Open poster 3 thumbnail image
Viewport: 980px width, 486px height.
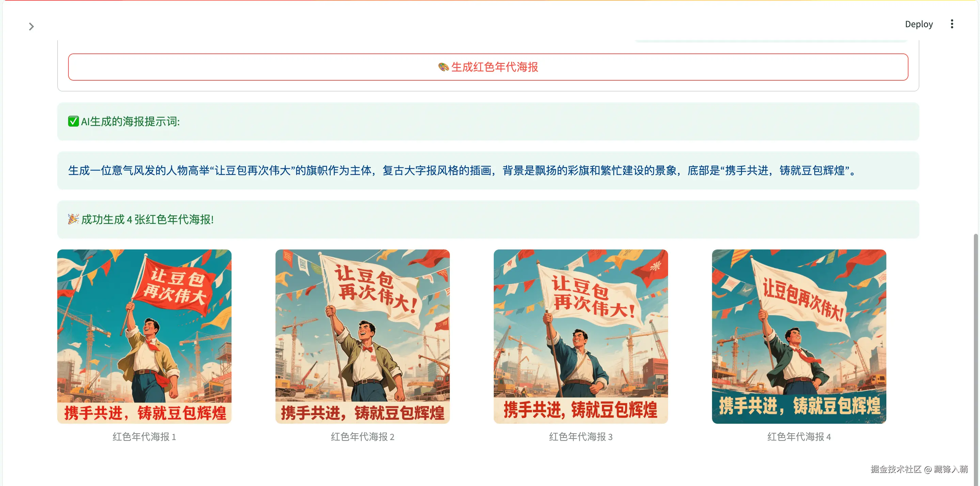tap(581, 337)
